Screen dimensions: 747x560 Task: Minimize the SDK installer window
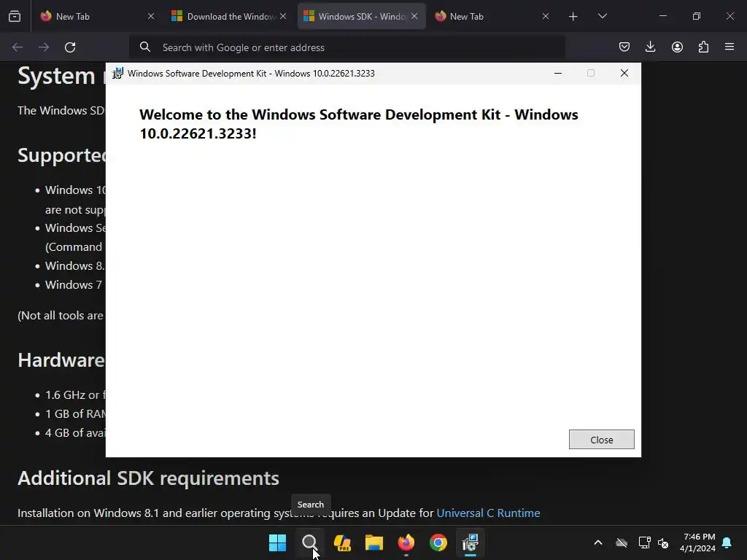(558, 73)
